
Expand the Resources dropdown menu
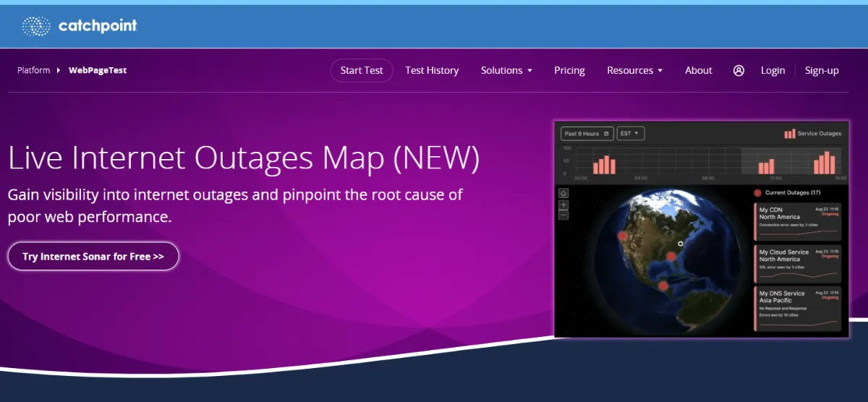634,70
